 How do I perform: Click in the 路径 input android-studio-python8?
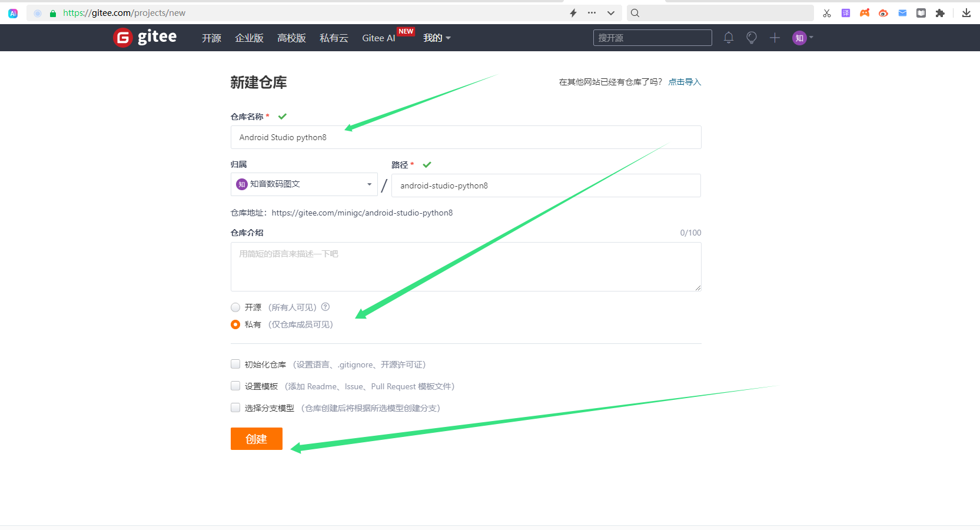point(546,185)
